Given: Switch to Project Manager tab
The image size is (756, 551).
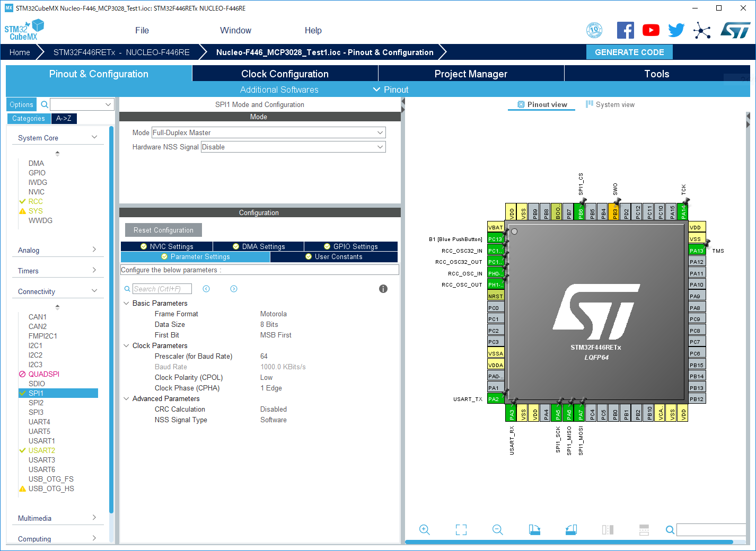Looking at the screenshot, I should (x=471, y=74).
